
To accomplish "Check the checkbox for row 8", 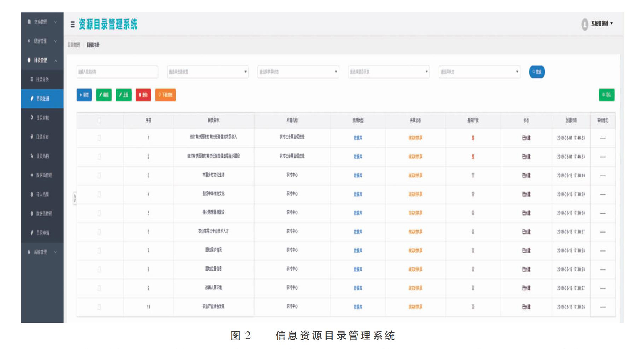I will coord(99,269).
